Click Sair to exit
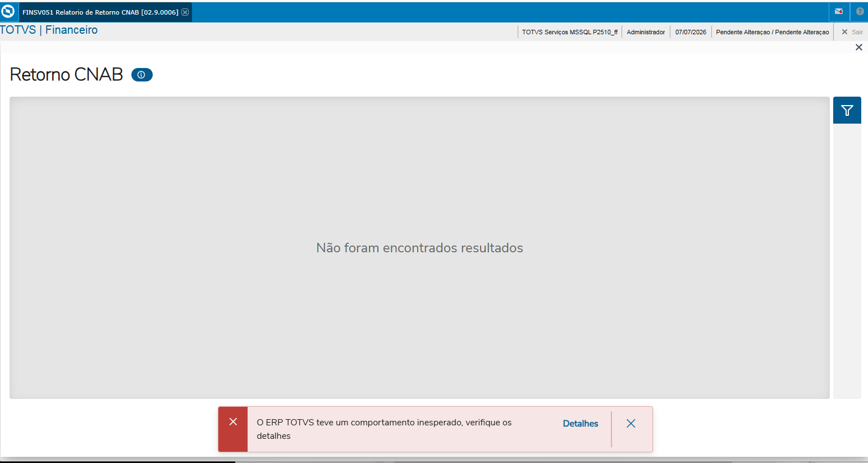 tap(852, 32)
